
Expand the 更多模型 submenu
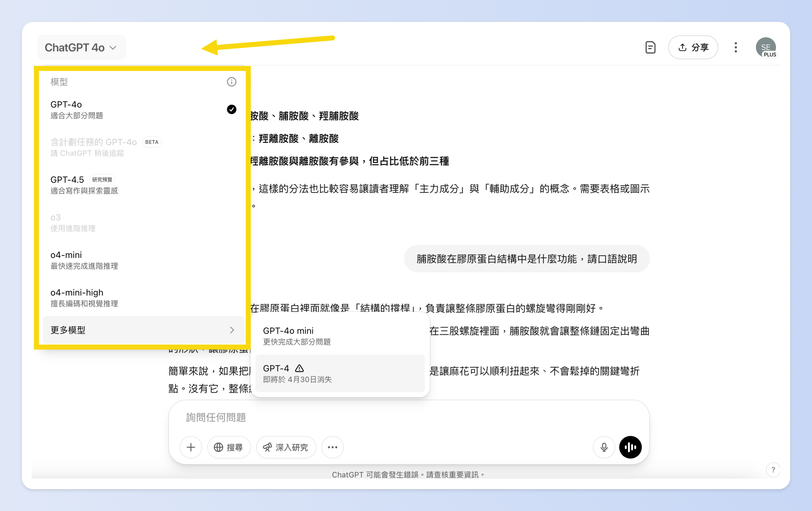pyautogui.click(x=143, y=330)
